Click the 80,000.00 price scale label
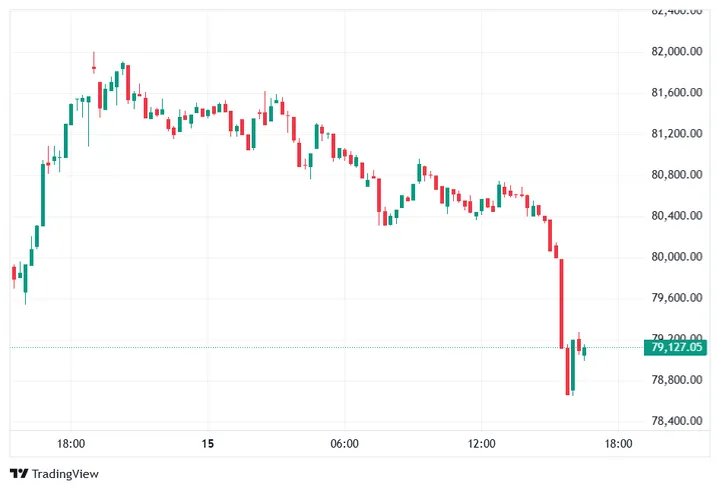Image resolution: width=720 pixels, height=490 pixels. coord(677,257)
